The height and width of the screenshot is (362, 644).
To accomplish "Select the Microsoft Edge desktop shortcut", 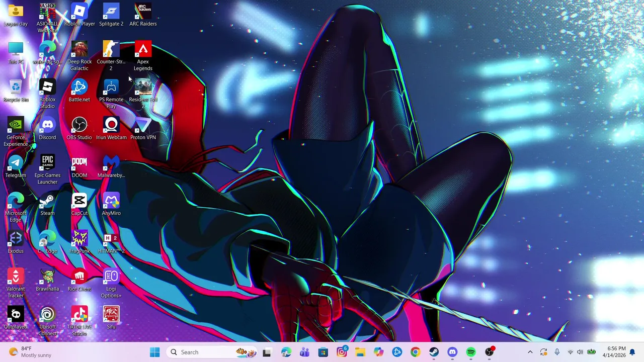I will click(x=16, y=208).
